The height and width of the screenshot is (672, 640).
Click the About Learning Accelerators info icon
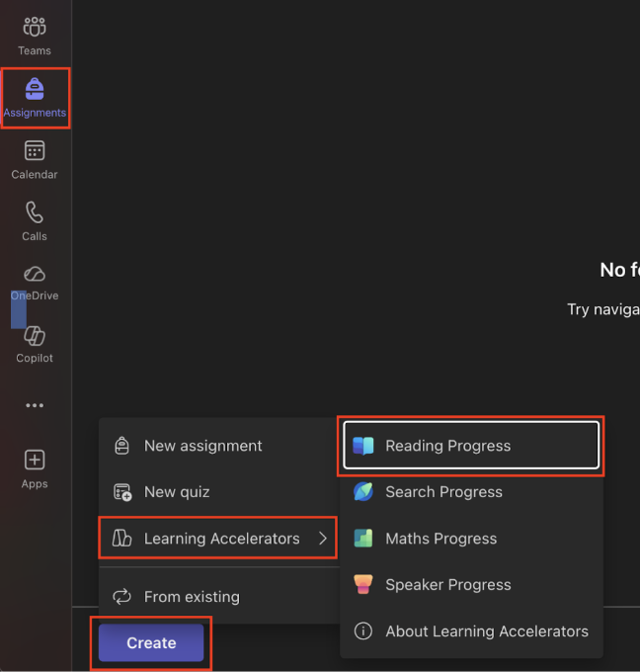click(363, 631)
